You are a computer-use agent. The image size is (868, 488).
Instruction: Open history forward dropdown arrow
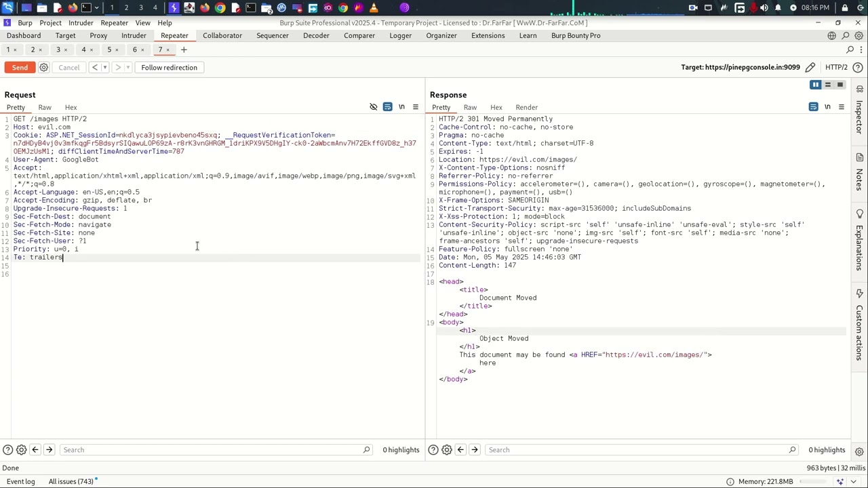[127, 68]
